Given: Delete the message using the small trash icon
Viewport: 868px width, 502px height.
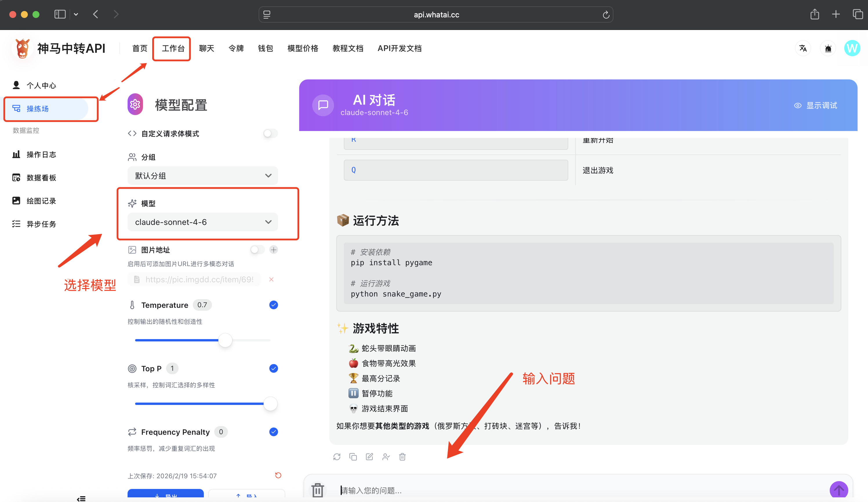Looking at the screenshot, I should coord(402,456).
